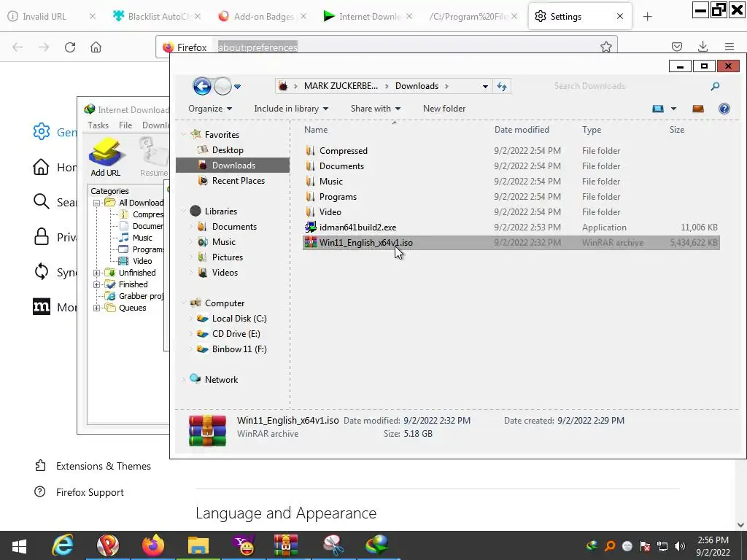747x560 pixels.
Task: Open Include in library dropdown
Action: click(x=291, y=109)
